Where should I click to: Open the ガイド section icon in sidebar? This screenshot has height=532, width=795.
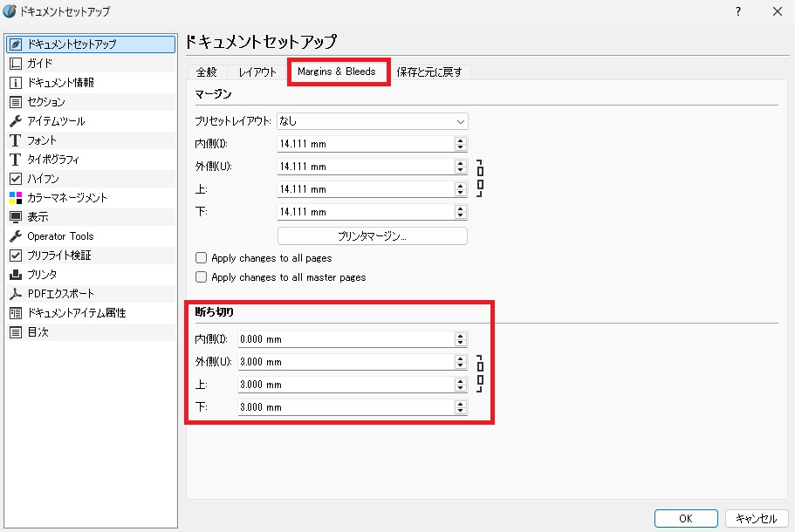(16, 63)
